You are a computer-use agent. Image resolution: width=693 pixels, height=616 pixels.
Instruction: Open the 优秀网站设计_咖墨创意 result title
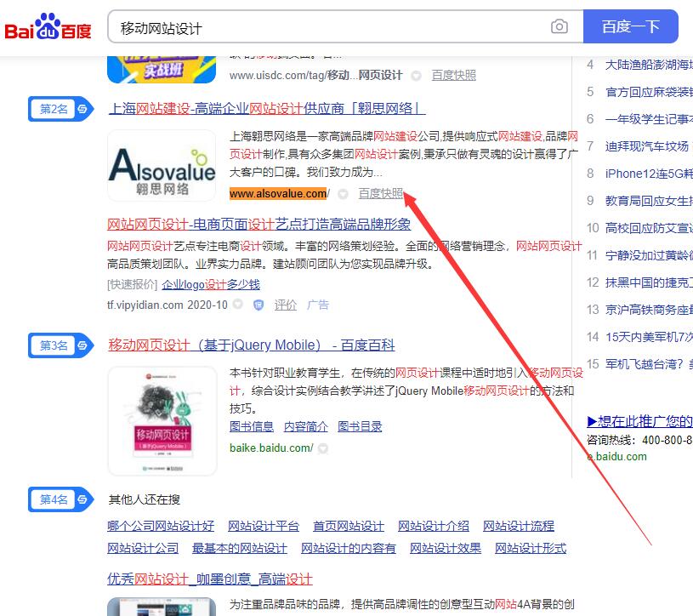tap(210, 579)
